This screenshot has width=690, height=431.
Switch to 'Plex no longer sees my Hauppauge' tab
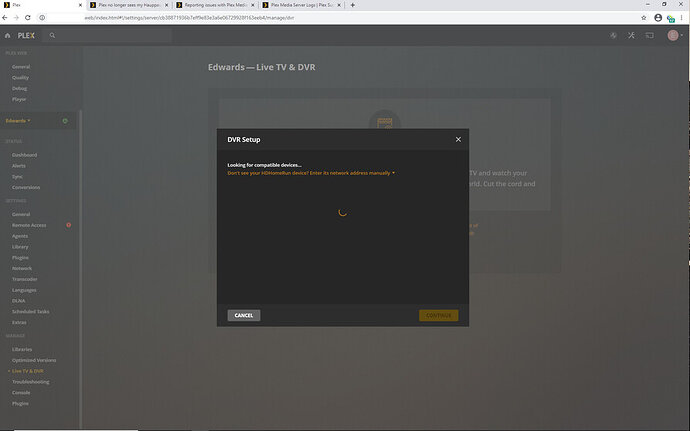click(x=128, y=5)
